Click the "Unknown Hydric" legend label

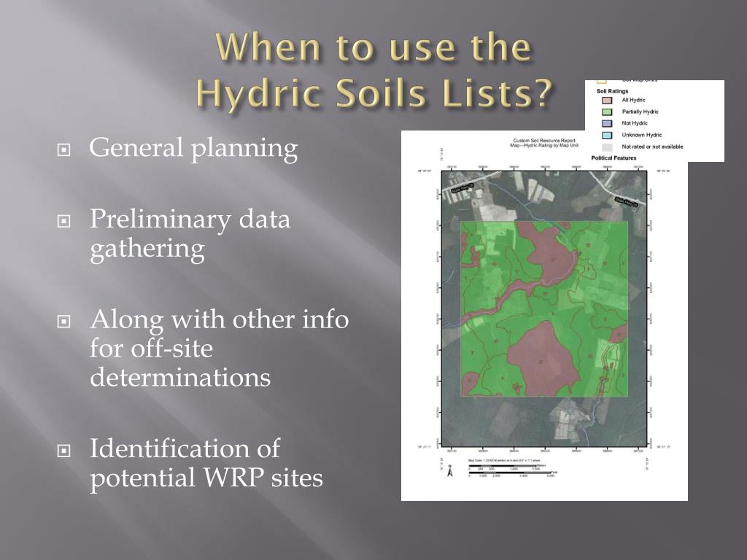pos(641,135)
